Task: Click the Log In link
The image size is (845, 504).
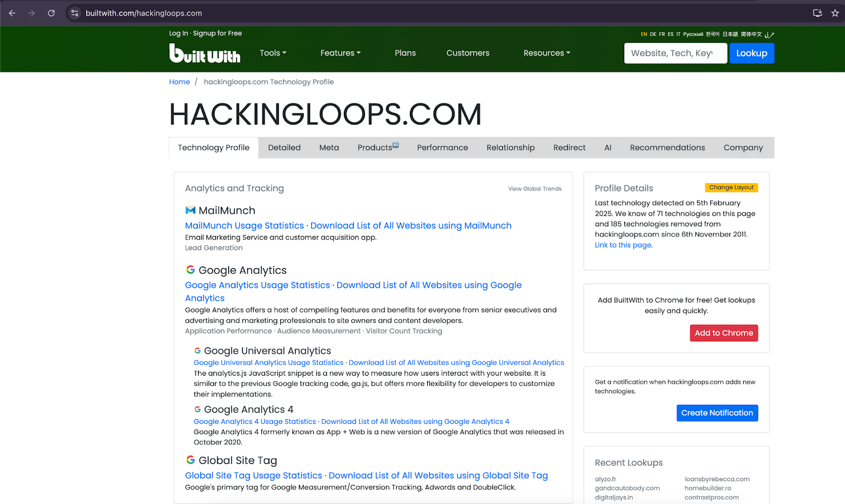Action: [179, 33]
